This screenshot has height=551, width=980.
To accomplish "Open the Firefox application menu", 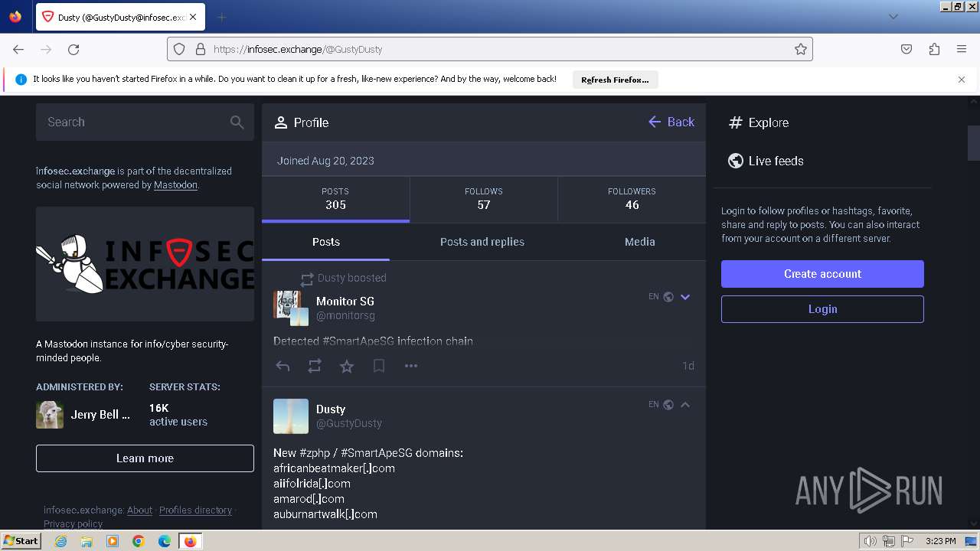I will tap(962, 49).
